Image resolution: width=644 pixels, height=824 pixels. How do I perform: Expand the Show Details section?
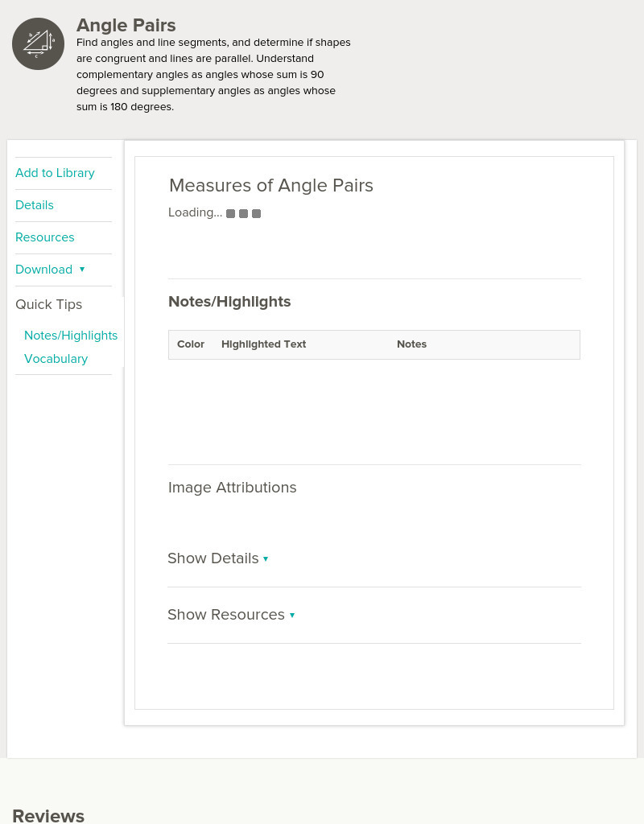pos(217,558)
